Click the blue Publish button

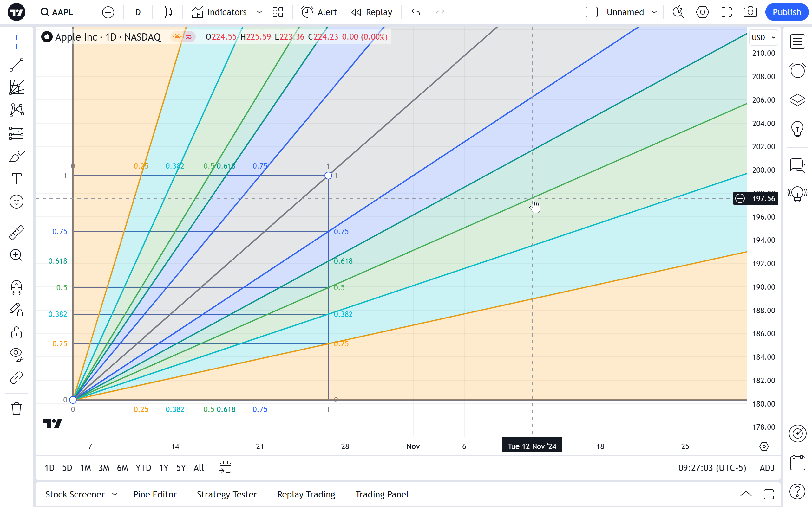(x=786, y=12)
